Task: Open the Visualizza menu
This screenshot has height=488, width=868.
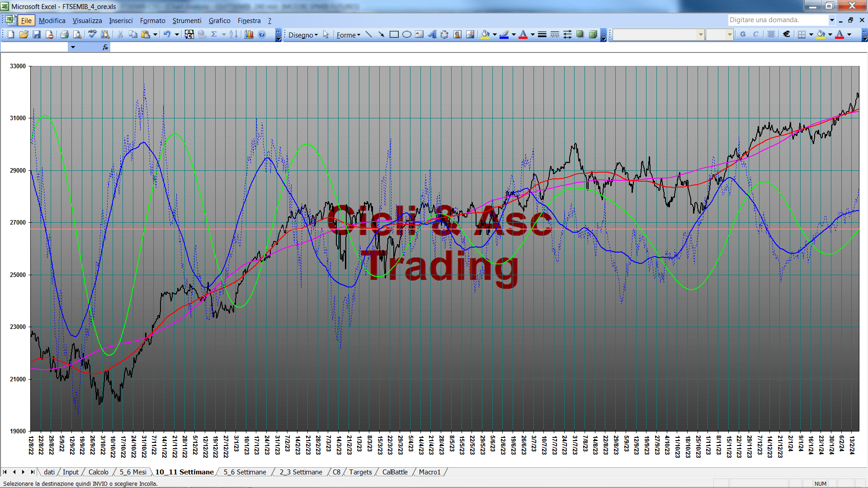Action: pyautogui.click(x=87, y=21)
